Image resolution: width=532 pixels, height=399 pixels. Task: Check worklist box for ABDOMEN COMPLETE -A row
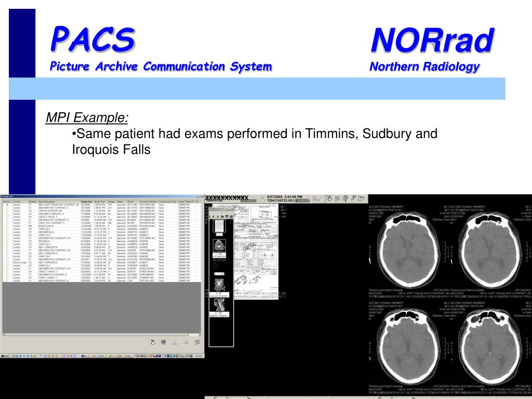[x=7, y=214]
